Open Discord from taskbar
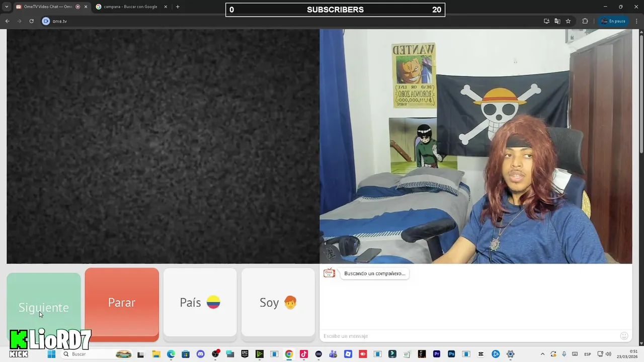Image resolution: width=644 pixels, height=362 pixels. click(200, 354)
